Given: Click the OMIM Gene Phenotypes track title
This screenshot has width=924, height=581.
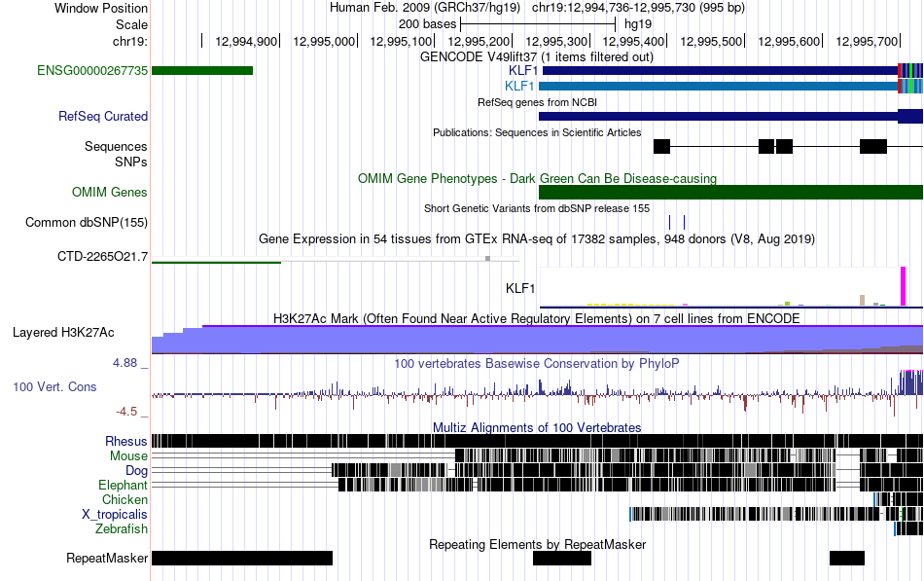Looking at the screenshot, I should [x=538, y=179].
